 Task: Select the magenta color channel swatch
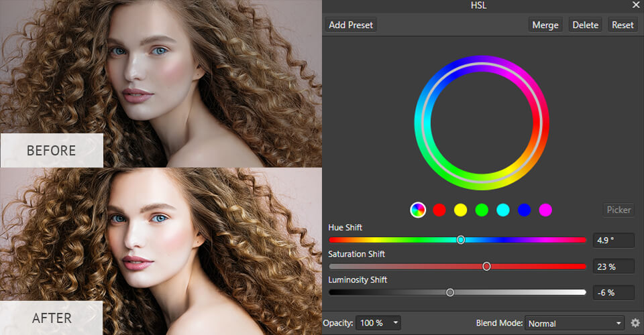545,210
